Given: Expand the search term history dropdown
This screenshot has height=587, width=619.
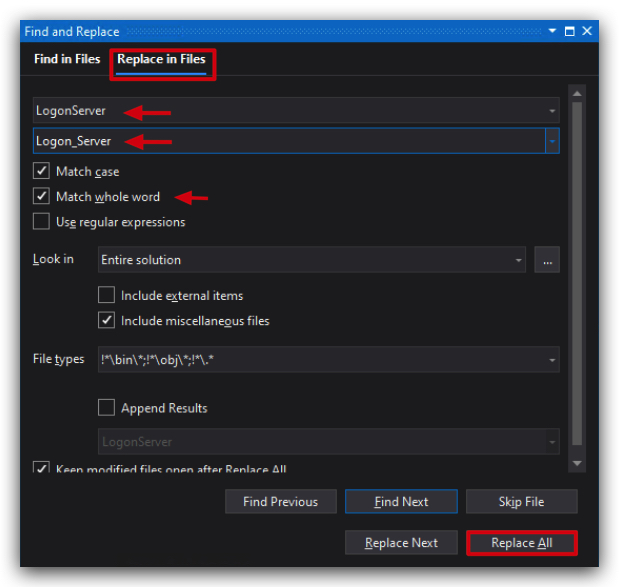Looking at the screenshot, I should [552, 111].
